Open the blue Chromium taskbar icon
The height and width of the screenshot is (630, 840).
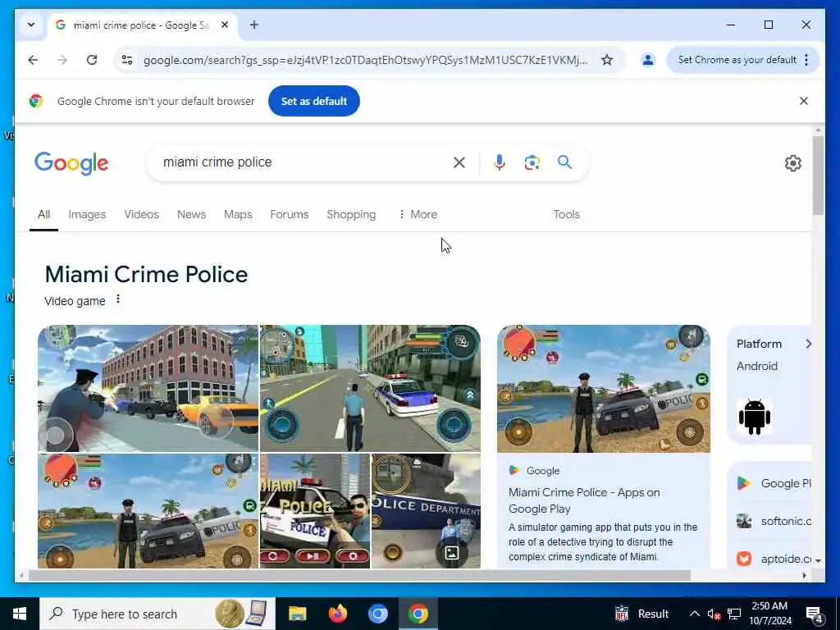[x=377, y=614]
